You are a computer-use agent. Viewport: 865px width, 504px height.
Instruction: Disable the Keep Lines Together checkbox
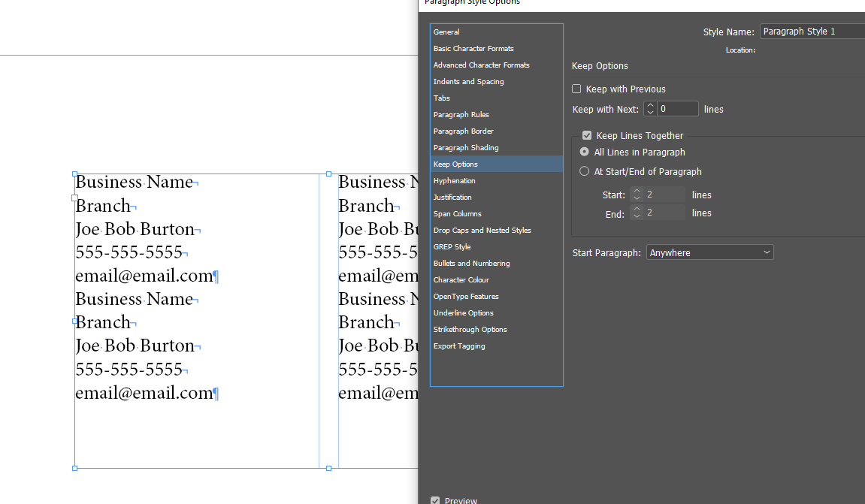(x=587, y=135)
